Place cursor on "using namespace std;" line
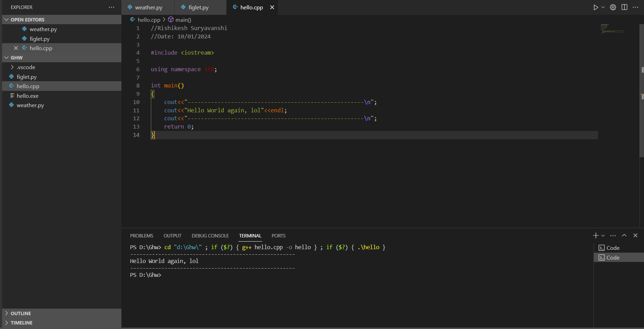This screenshot has width=644, height=329. [184, 69]
